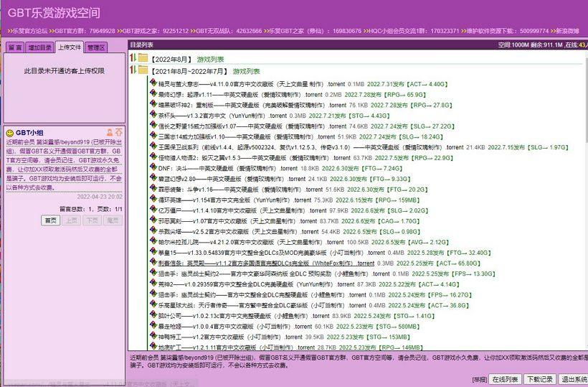Click the file icon beside 帕尔米拉孤儿院
The height and width of the screenshot is (387, 588).
click(153, 240)
